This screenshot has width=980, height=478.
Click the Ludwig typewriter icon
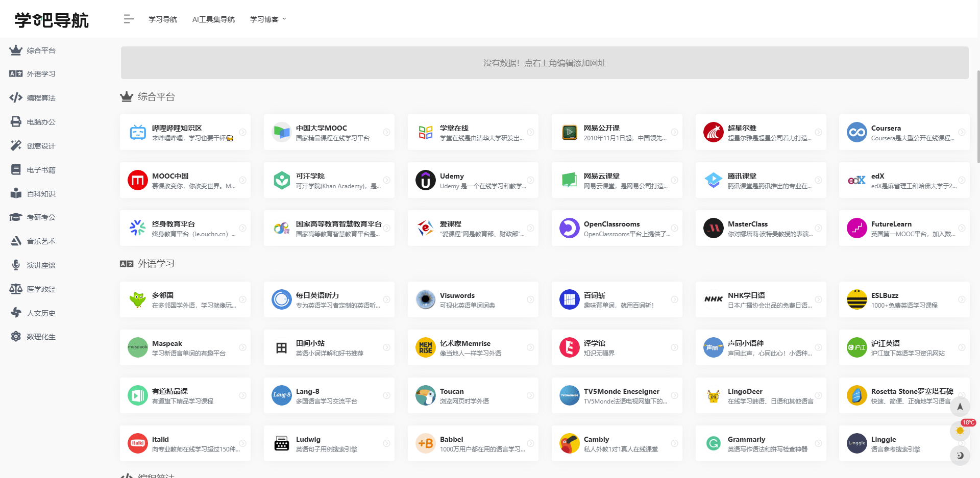282,443
